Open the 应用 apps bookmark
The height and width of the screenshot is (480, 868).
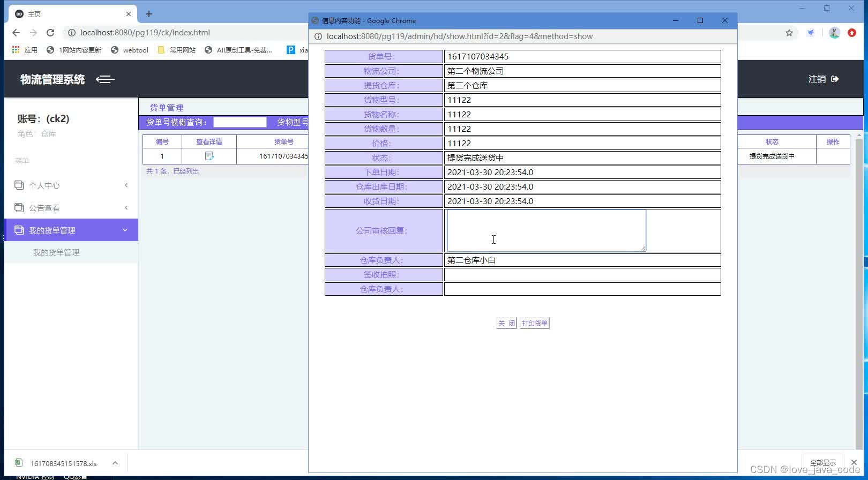[25, 50]
